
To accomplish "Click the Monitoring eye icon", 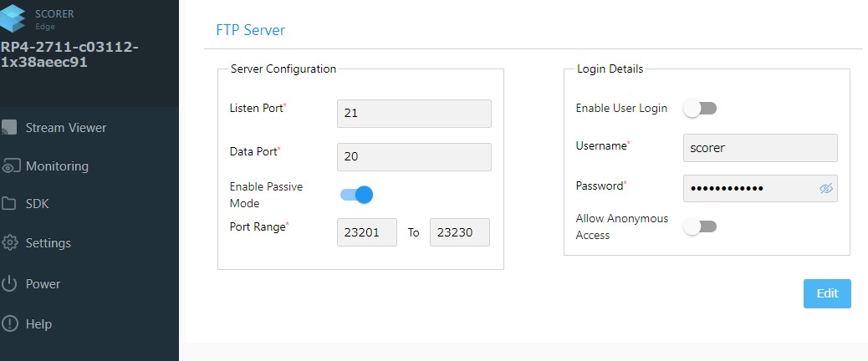I will 9,166.
